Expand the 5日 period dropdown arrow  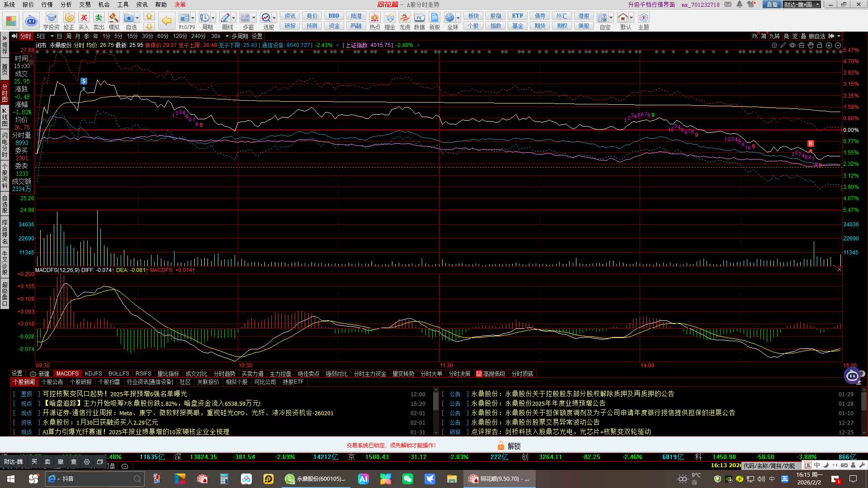[x=52, y=36]
